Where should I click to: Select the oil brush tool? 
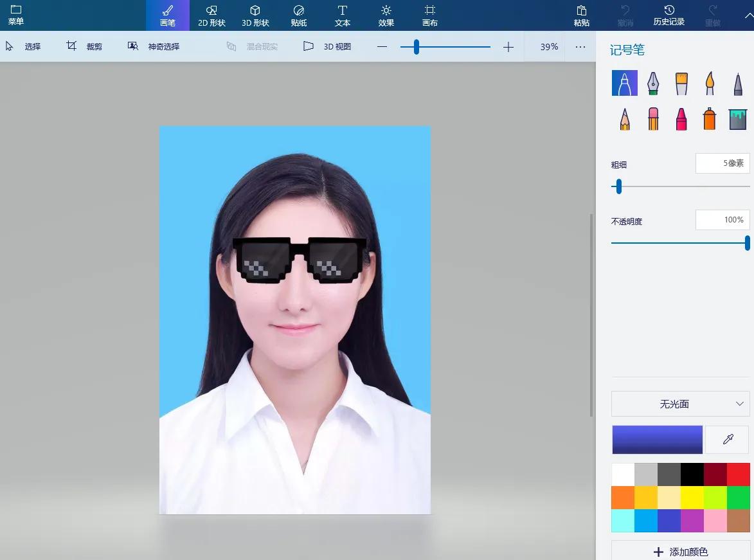(681, 83)
